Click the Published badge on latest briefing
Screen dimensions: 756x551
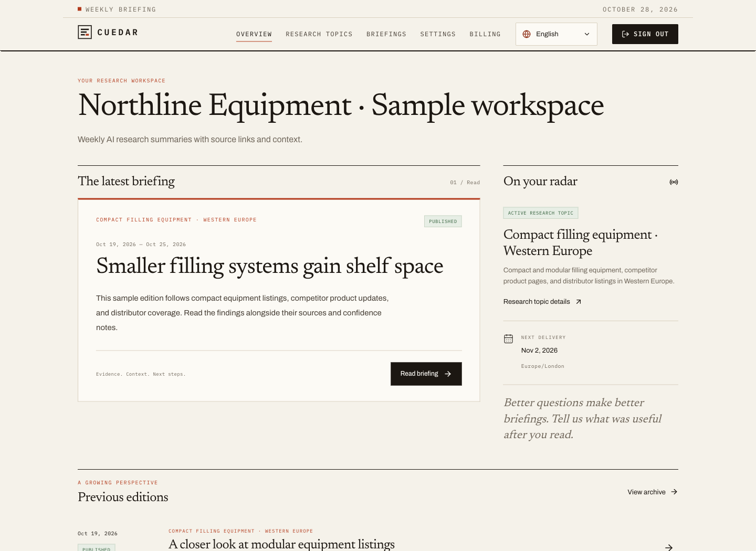point(443,221)
